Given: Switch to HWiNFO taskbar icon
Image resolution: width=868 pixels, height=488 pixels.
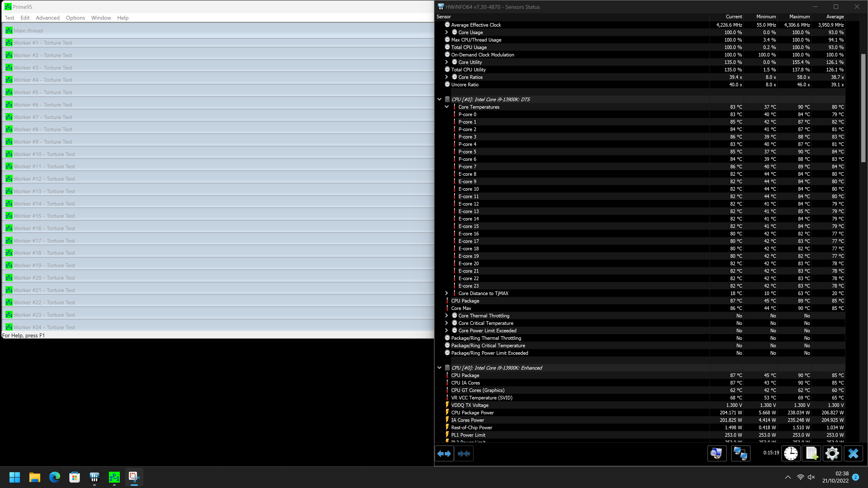Looking at the screenshot, I should click(x=94, y=477).
